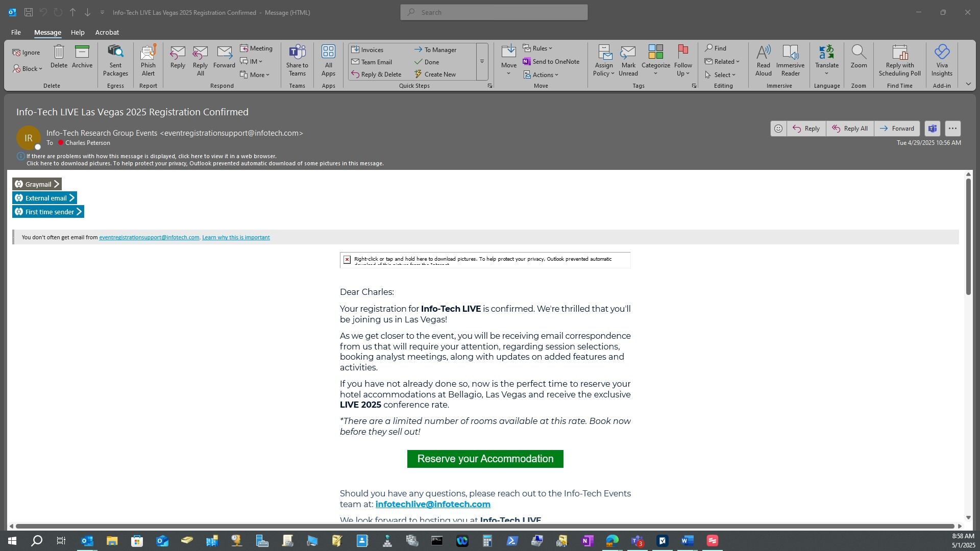Share to Teams from the ribbon
This screenshot has width=980, height=551.
point(297,61)
